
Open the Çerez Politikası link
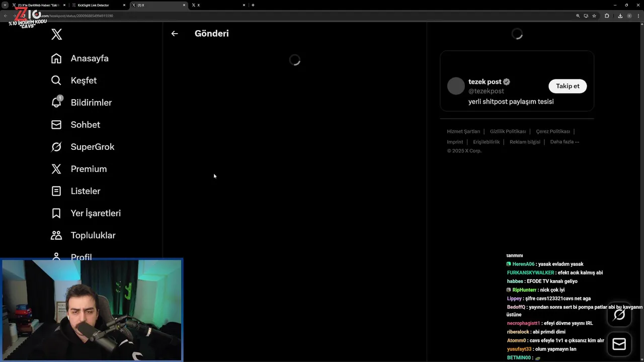pos(553,131)
